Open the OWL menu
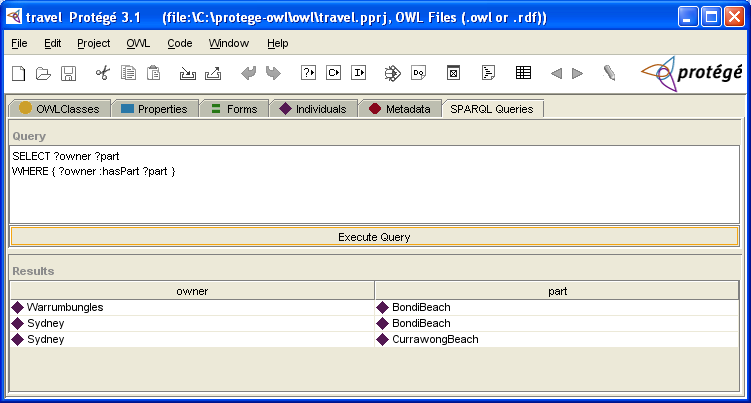The width and height of the screenshot is (751, 403). point(138,43)
